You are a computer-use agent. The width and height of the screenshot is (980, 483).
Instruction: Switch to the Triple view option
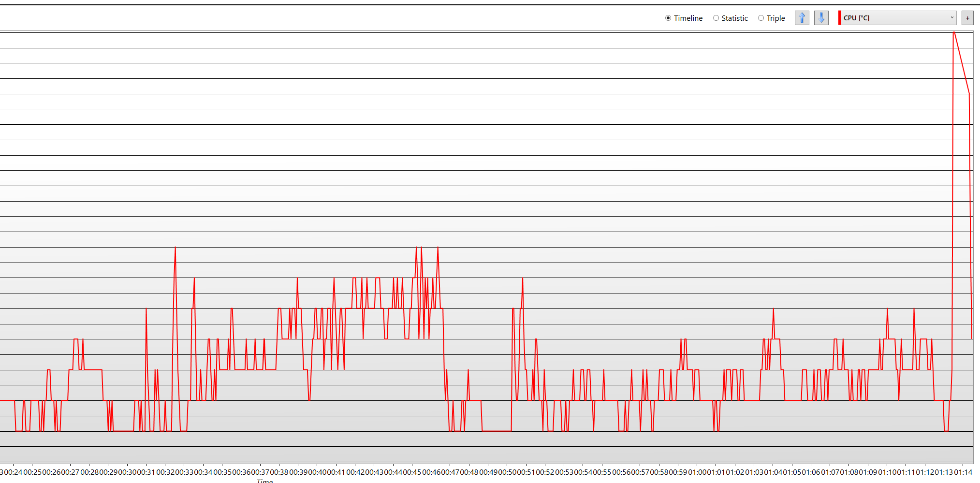pyautogui.click(x=761, y=18)
